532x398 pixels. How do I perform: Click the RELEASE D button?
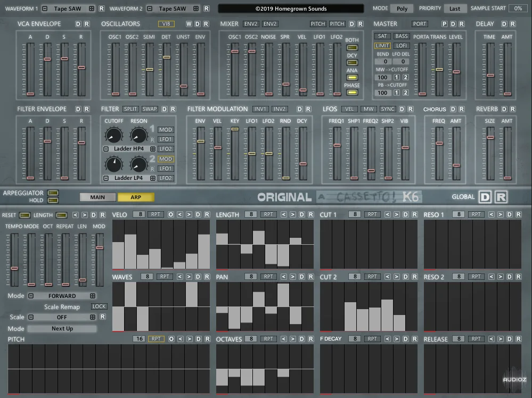pos(509,339)
